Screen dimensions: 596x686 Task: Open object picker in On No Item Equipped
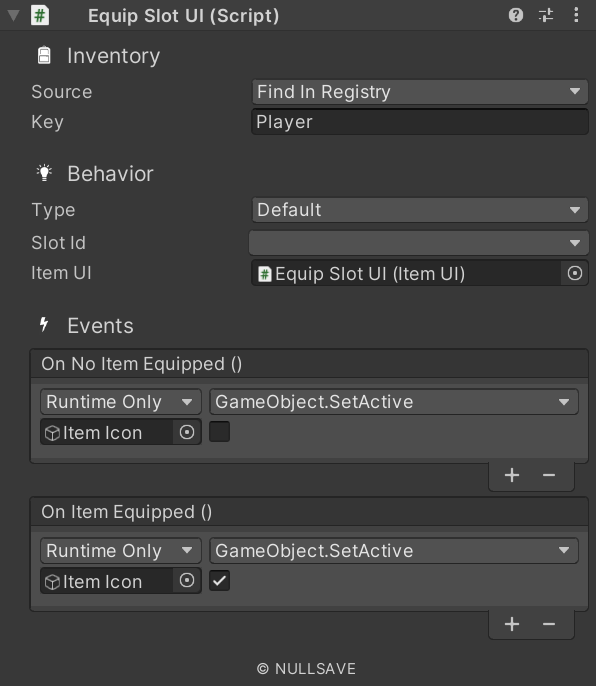click(x=187, y=432)
